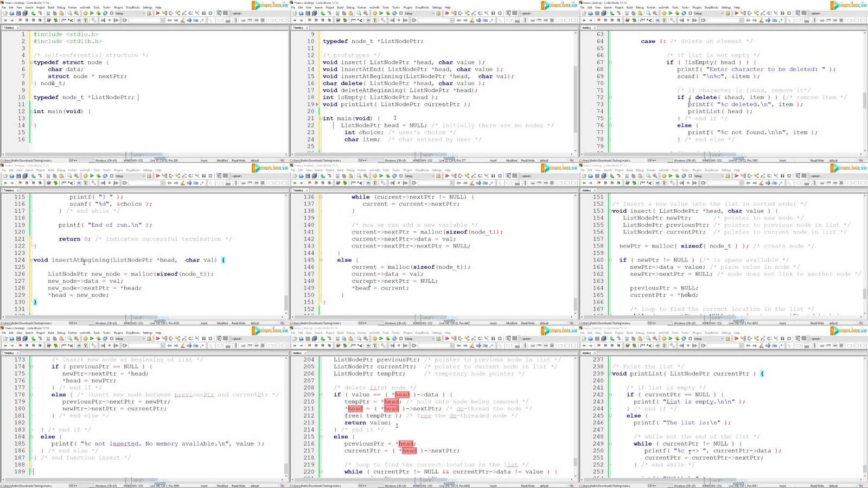Viewport: 868px width, 488px height.
Task: Click Open file icon in top-left window
Action: pyautogui.click(x=12, y=13)
